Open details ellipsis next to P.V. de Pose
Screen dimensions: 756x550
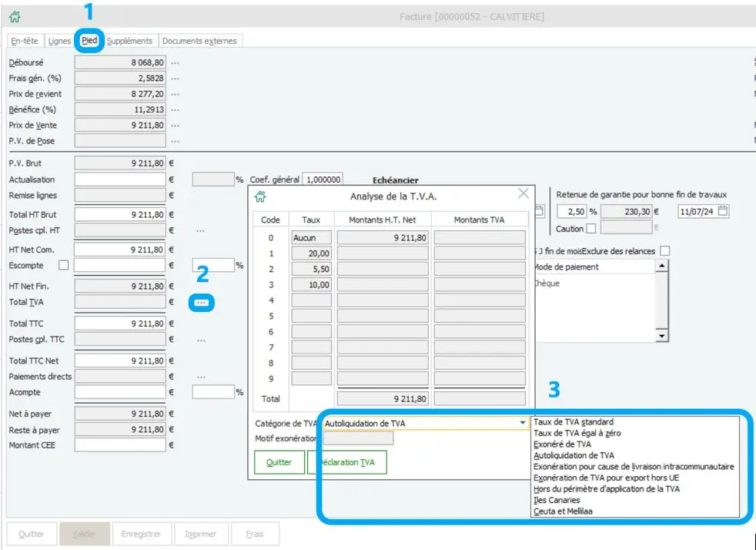tap(175, 141)
